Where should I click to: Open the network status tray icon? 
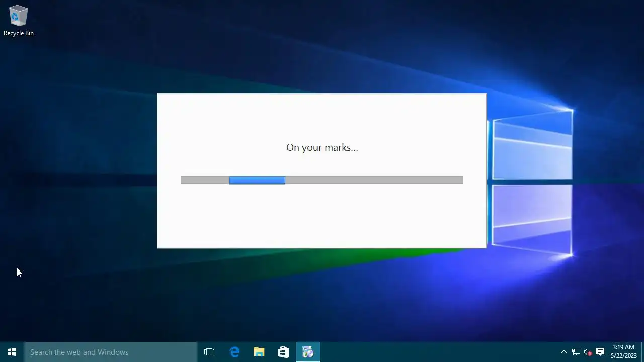click(x=576, y=352)
